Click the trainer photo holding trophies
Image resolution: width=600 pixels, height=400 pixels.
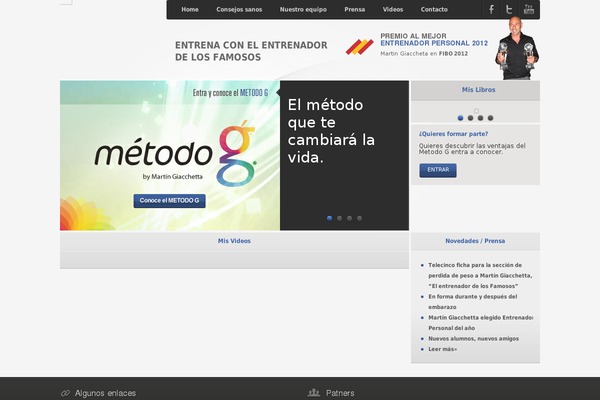click(517, 48)
